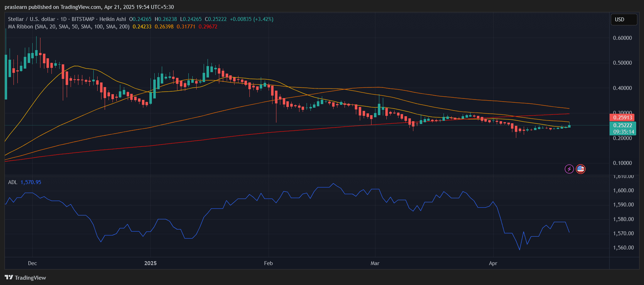Viewport: 644px width, 285px height.
Task: Click the ADL value 1,570.95
Action: tap(31, 182)
